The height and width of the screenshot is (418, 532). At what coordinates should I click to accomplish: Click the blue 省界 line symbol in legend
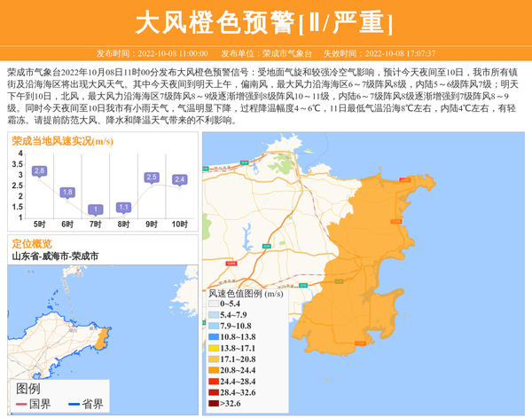74,405
